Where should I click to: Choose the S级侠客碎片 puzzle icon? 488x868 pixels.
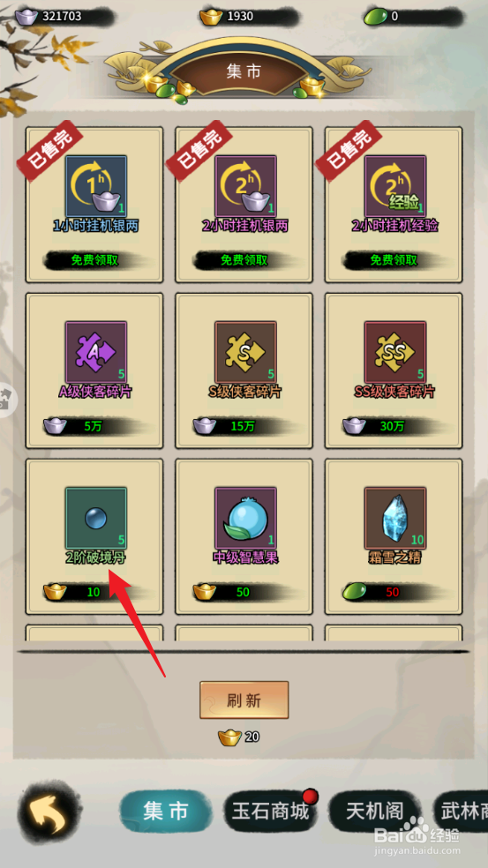pyautogui.click(x=245, y=352)
